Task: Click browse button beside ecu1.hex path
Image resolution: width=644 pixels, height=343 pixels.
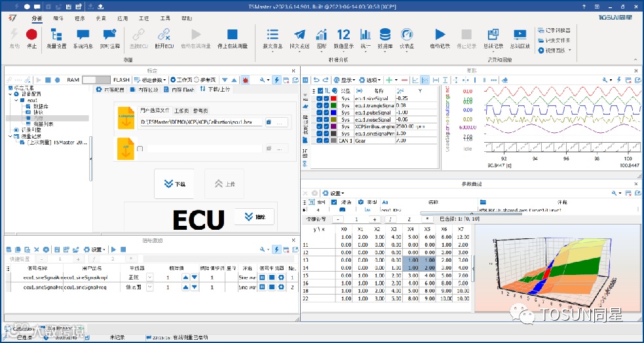Action: 276,122
